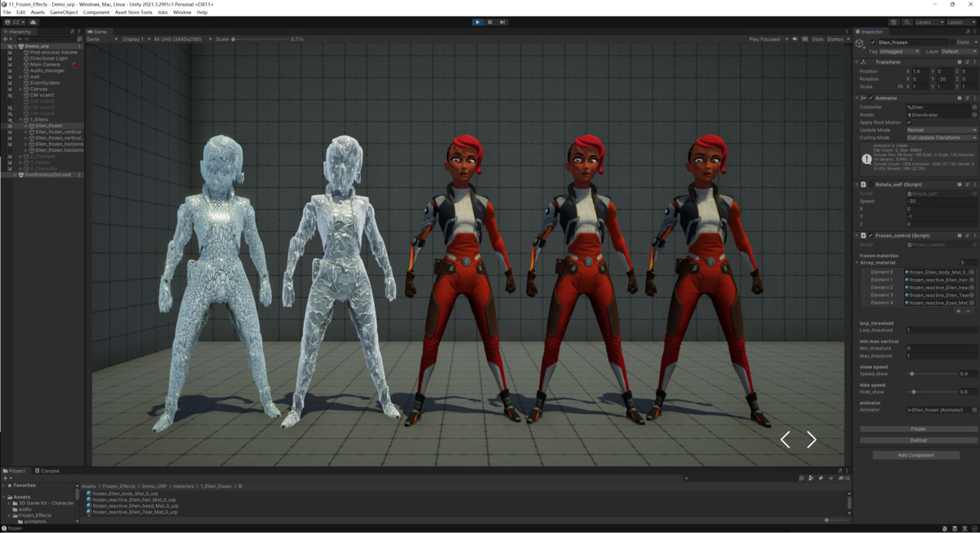The height and width of the screenshot is (533, 980).
Task: Open the GameObject menu
Action: pos(64,12)
